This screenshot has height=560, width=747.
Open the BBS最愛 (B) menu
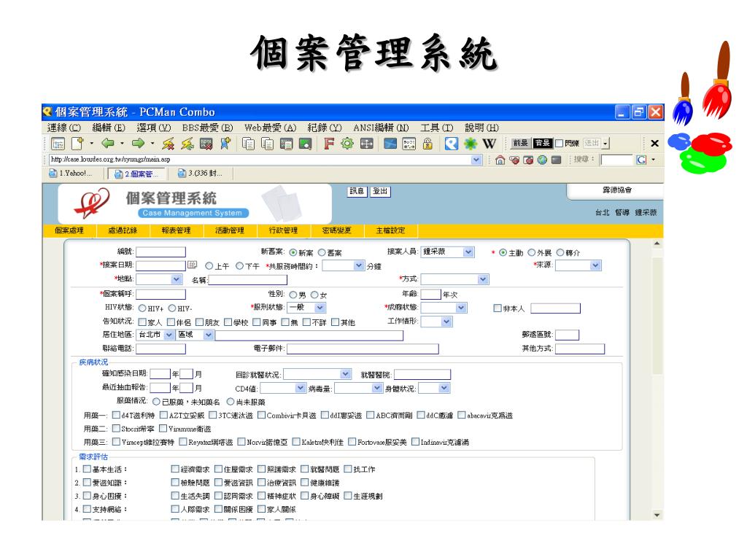(208, 128)
